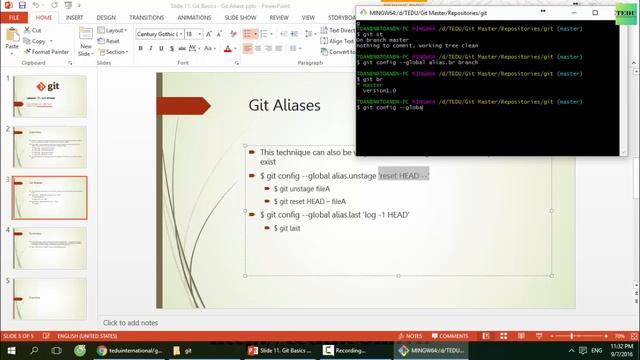Switch to the INSERT tab
Viewport: 640px width, 360px height.
74,18
